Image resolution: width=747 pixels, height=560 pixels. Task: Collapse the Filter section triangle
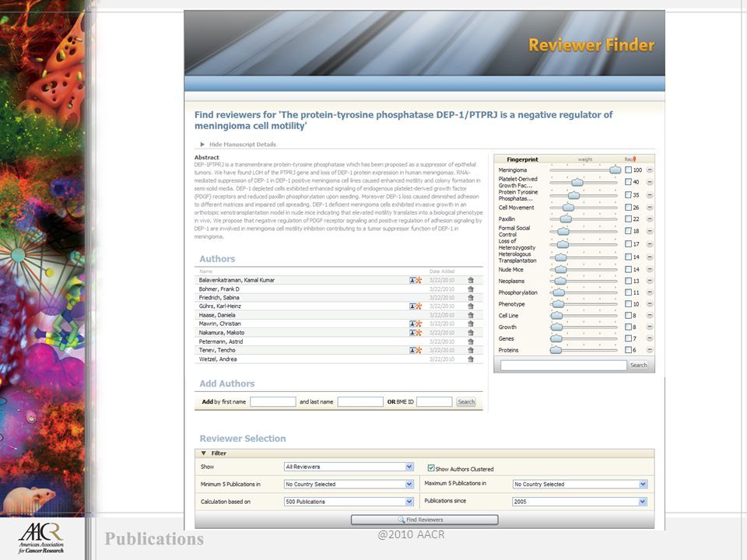(203, 453)
